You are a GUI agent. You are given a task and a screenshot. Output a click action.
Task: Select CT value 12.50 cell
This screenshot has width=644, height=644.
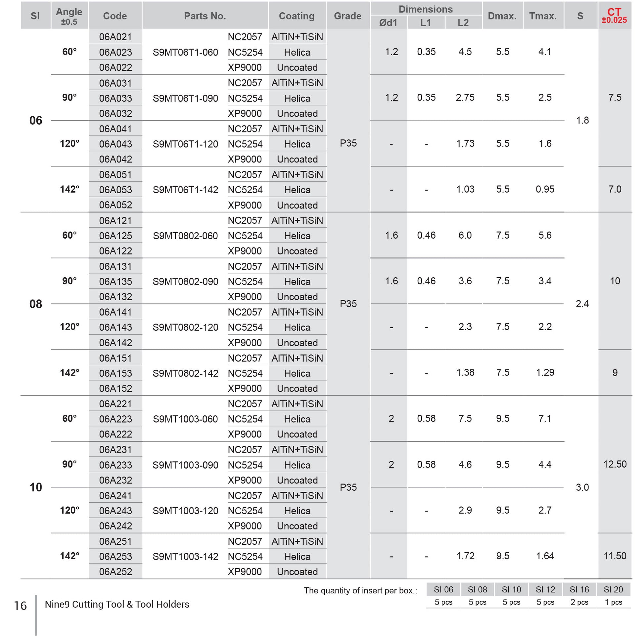point(615,464)
